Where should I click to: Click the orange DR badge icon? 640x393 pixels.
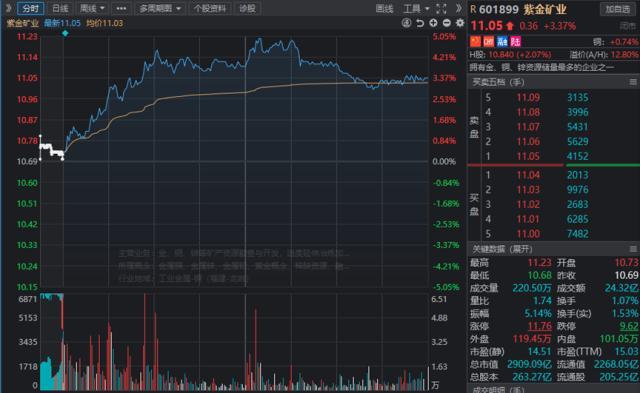489,42
